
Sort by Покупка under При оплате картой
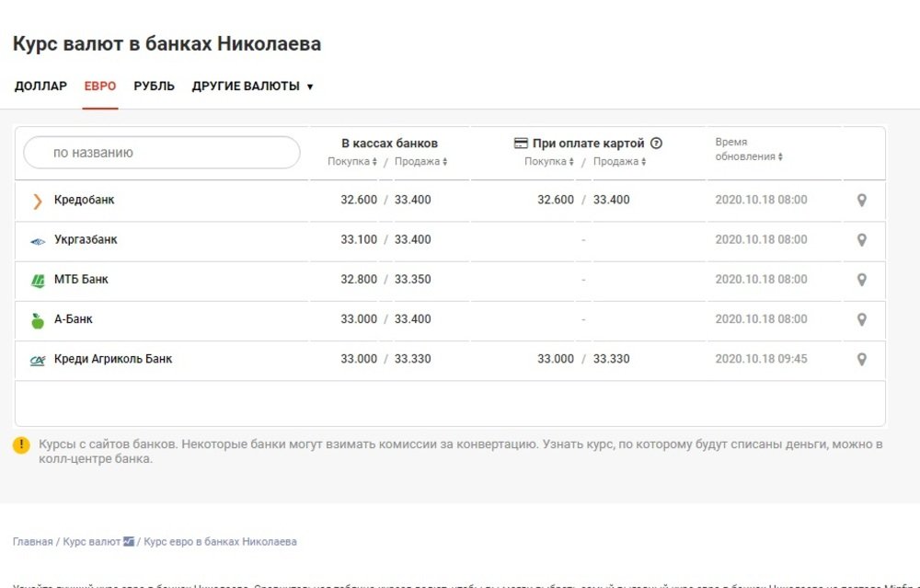tap(549, 161)
